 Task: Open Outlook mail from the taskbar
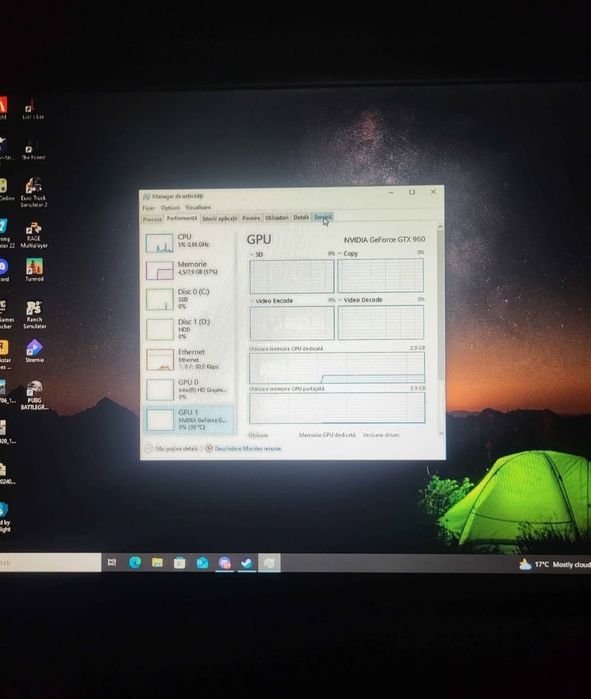pos(202,563)
